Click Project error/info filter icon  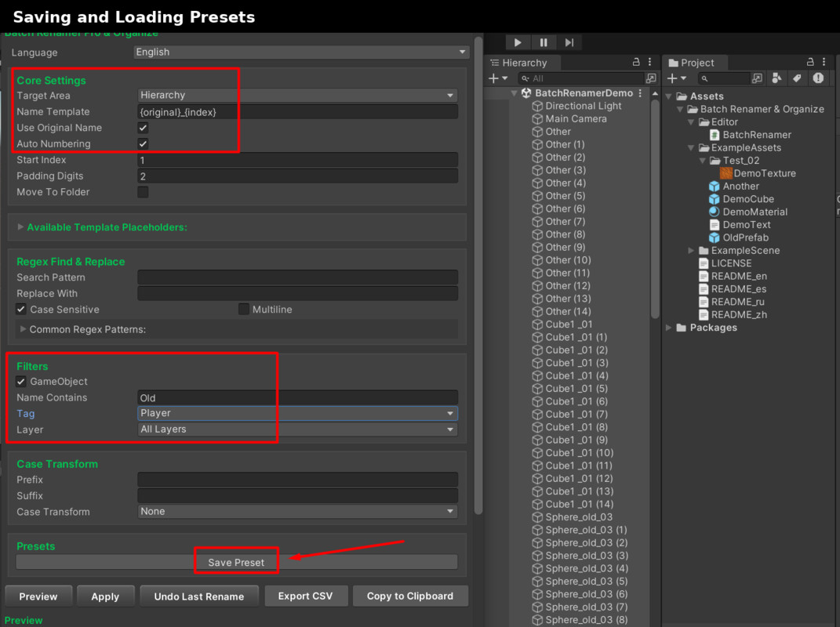pos(818,78)
